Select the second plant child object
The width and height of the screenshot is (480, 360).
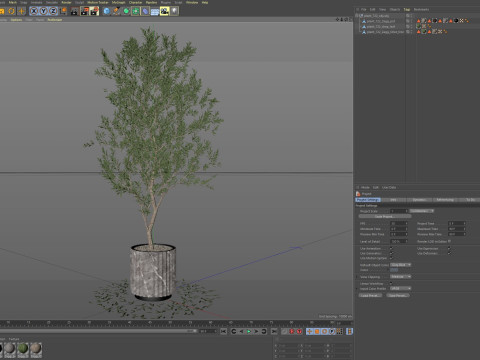(x=381, y=26)
